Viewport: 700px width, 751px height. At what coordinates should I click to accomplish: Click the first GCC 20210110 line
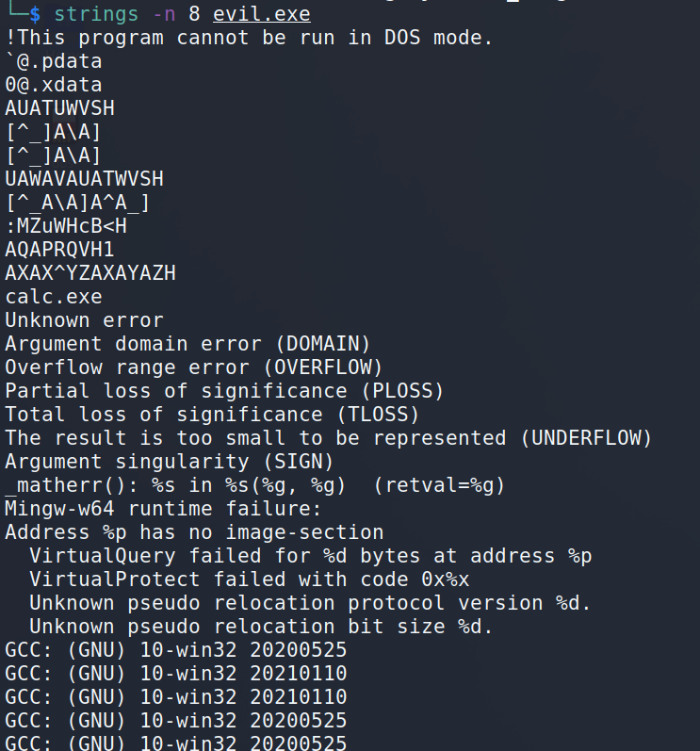coord(176,674)
